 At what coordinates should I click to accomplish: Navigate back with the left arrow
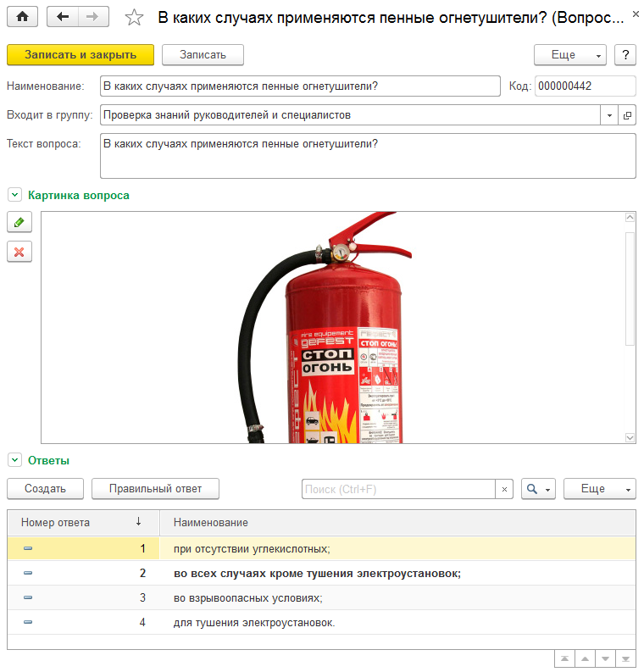click(63, 17)
